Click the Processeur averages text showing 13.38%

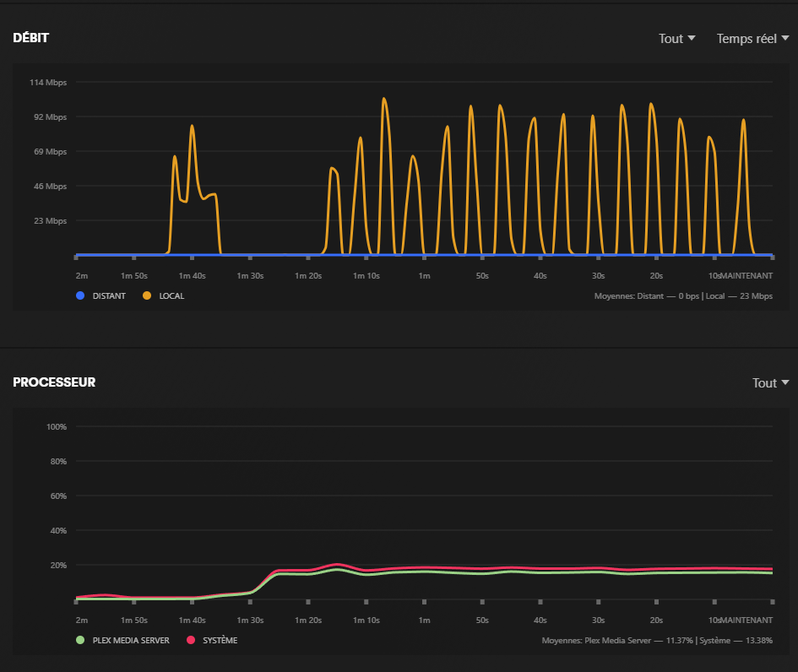pyautogui.click(x=657, y=641)
